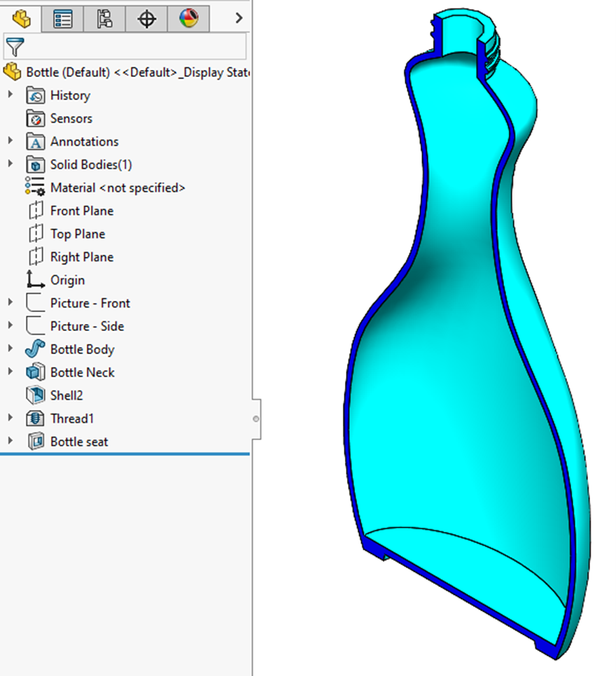Select the Sensors folder icon
Viewport: 616px width, 676px height.
point(35,118)
